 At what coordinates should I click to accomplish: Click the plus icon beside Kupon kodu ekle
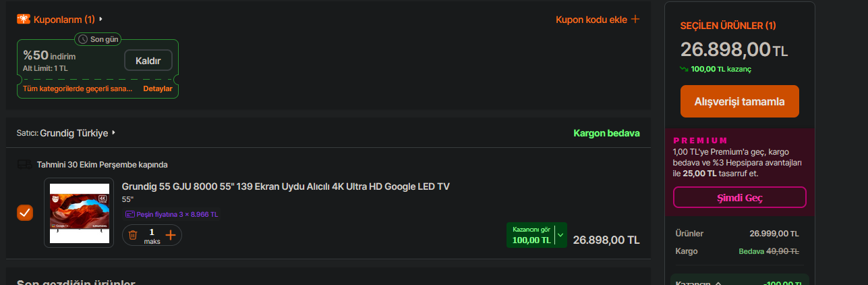point(635,19)
